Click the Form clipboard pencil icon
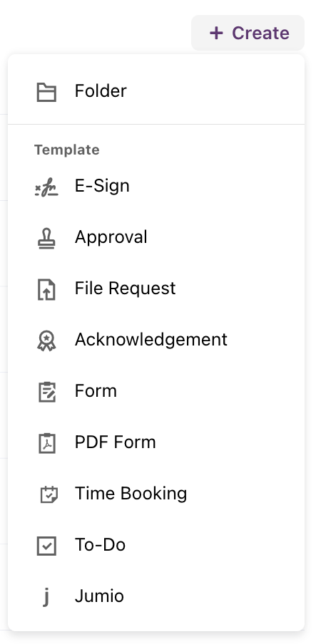321x644 pixels. click(x=47, y=393)
